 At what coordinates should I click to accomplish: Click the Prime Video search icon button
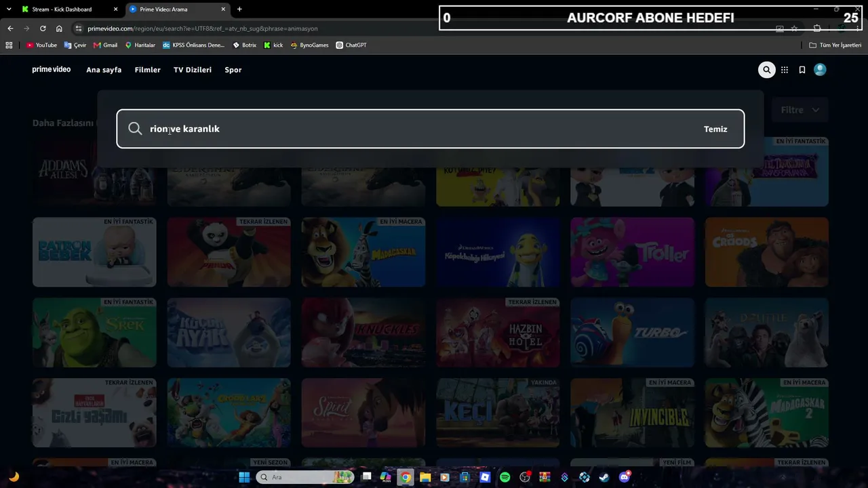[767, 70]
